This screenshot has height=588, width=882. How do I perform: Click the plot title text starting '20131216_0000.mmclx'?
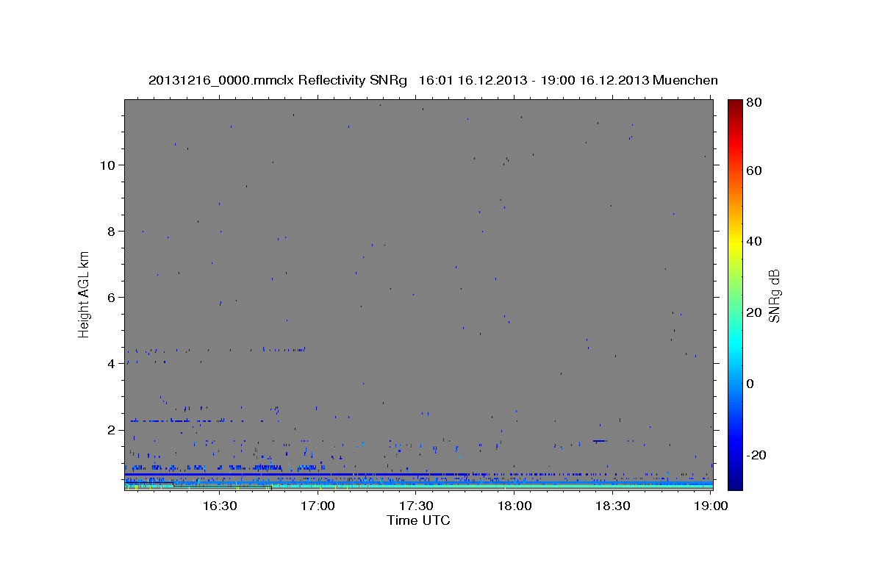pyautogui.click(x=433, y=80)
